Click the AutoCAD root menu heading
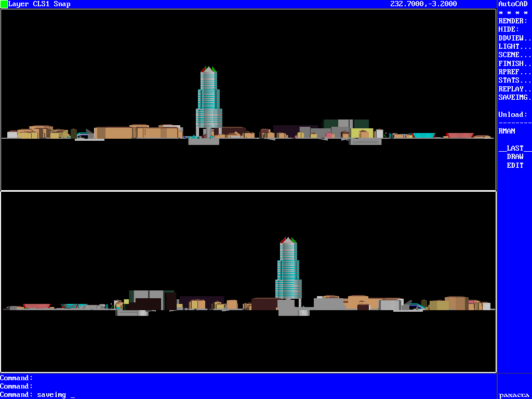The height and width of the screenshot is (399, 532). [x=513, y=4]
